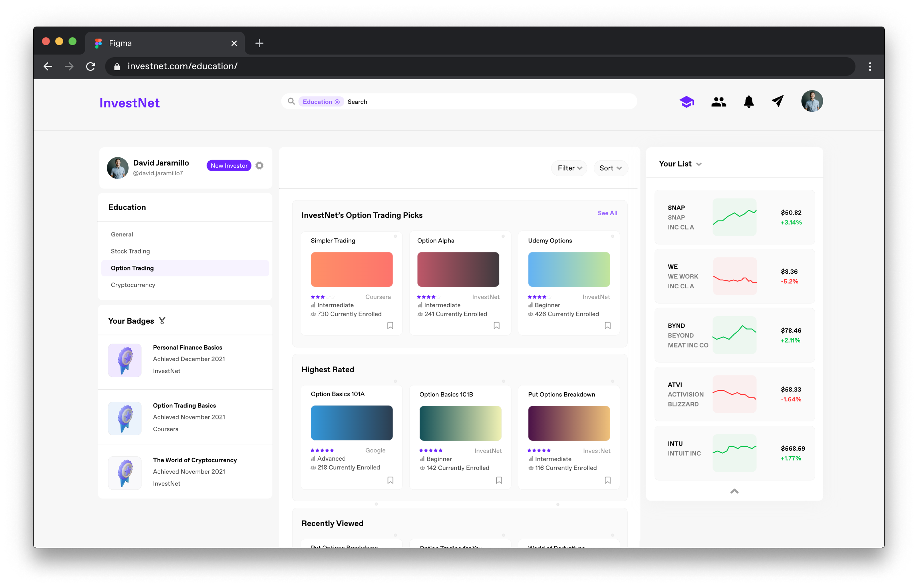
Task: Bookmark the Udemy Options course
Action: click(x=608, y=325)
